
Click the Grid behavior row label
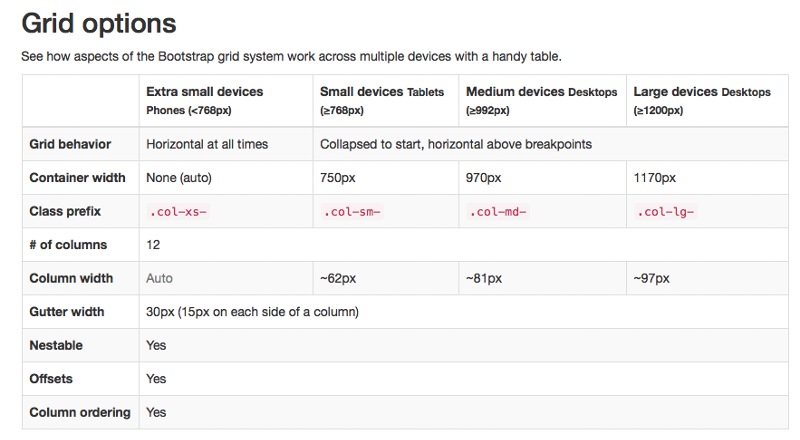coord(70,144)
